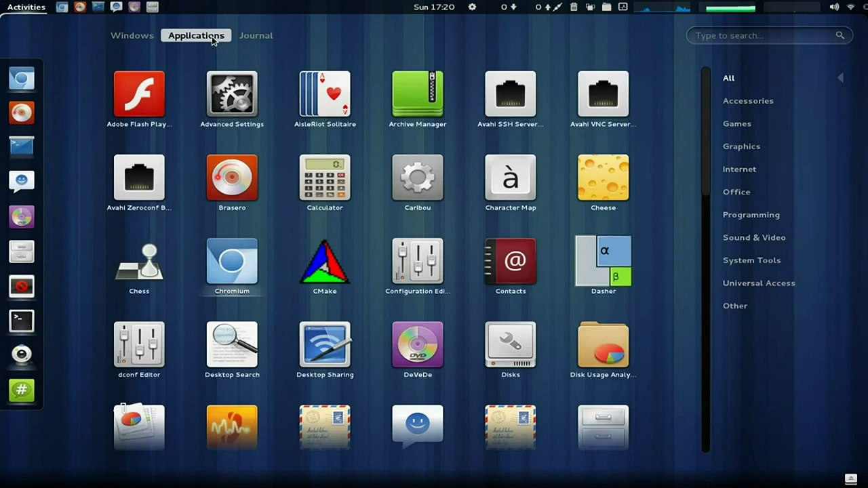The height and width of the screenshot is (488, 868).
Task: Filter by Games category
Action: coord(737,123)
